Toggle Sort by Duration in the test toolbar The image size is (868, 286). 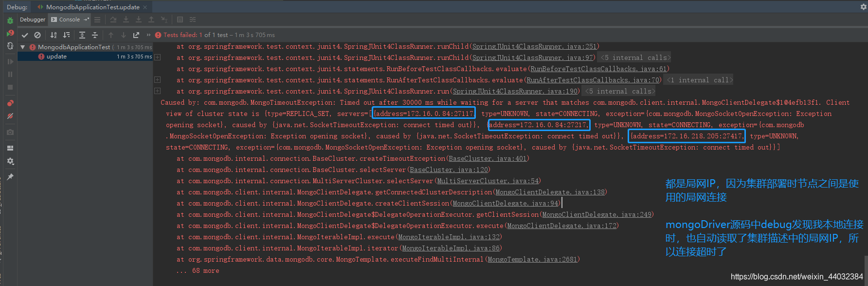click(x=67, y=35)
